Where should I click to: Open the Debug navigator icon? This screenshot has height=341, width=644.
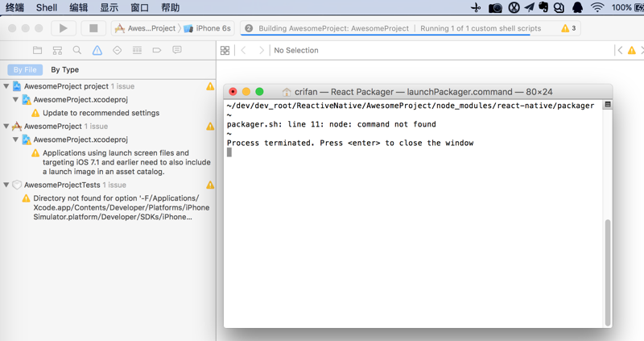[x=137, y=50]
